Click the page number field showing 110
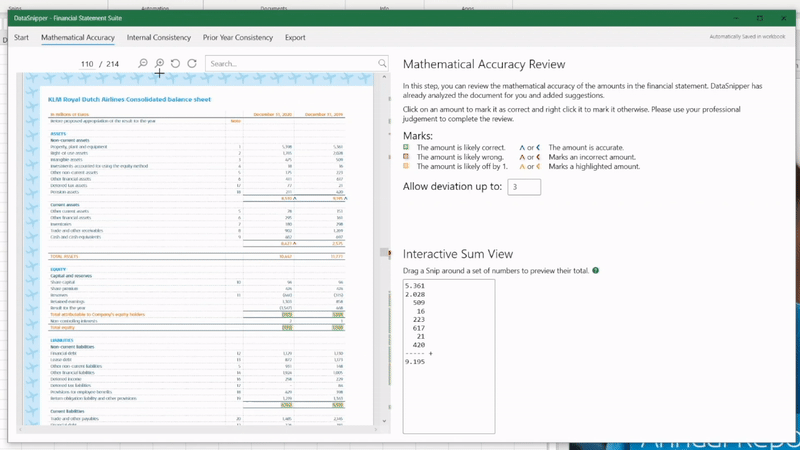This screenshot has width=800, height=450. click(x=87, y=63)
